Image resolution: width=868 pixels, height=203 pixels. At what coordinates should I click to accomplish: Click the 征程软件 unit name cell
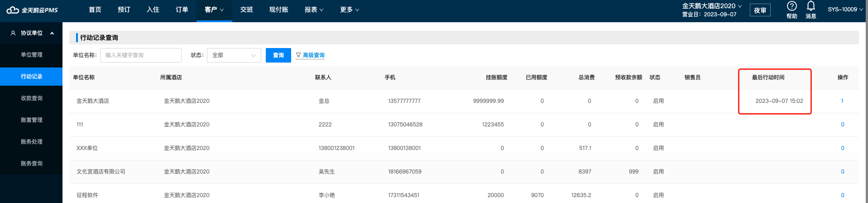(87, 195)
